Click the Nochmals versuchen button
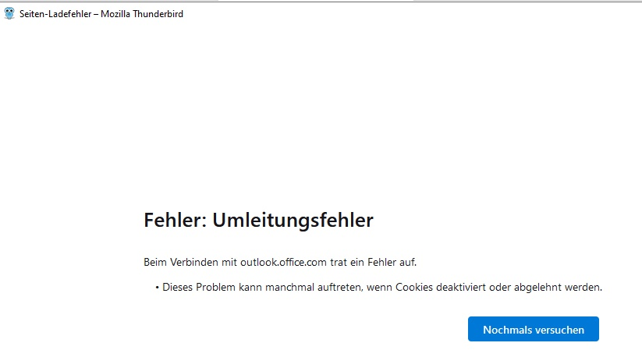Image resolution: width=642 pixels, height=364 pixels. pos(533,329)
